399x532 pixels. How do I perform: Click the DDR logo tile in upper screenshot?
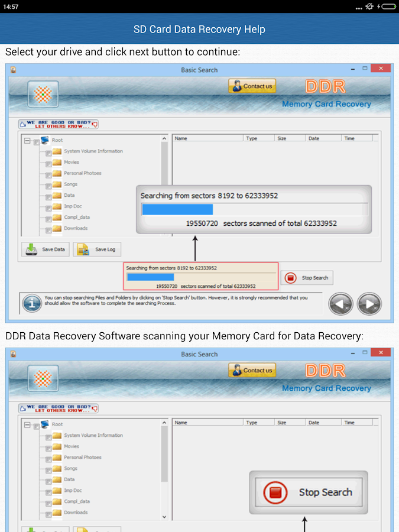43,94
